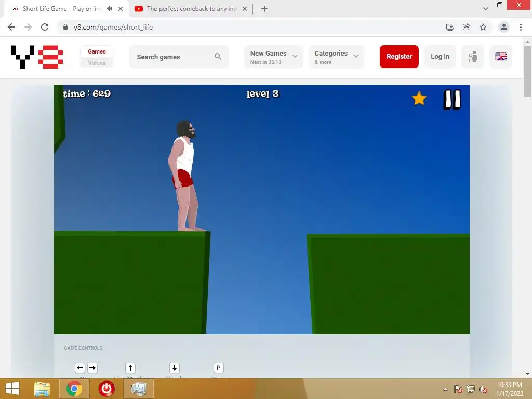Open the Windows Start button

(x=12, y=389)
